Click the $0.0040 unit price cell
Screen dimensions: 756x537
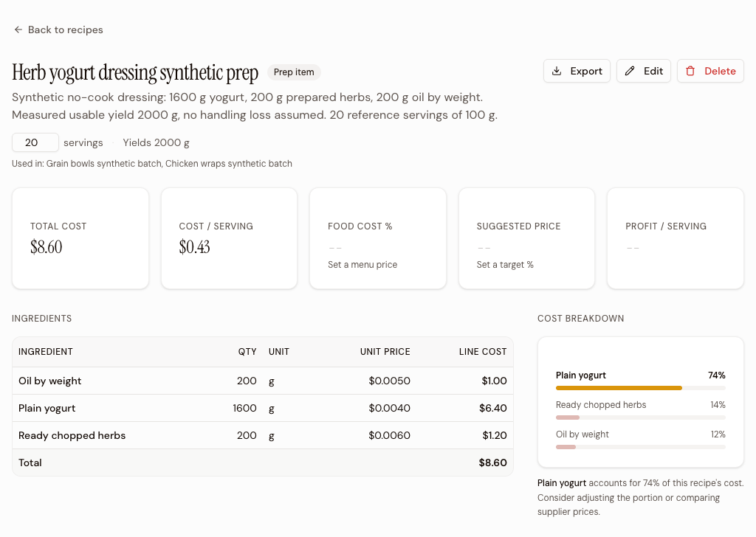(x=390, y=409)
